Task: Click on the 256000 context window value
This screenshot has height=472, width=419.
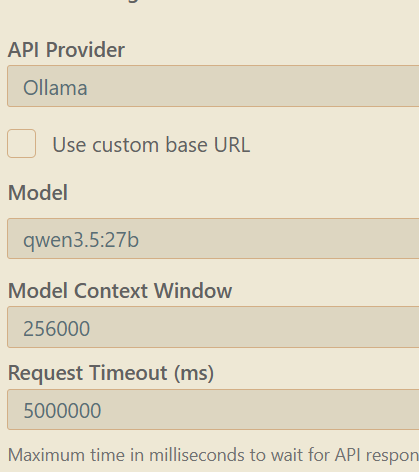Action: (x=56, y=329)
